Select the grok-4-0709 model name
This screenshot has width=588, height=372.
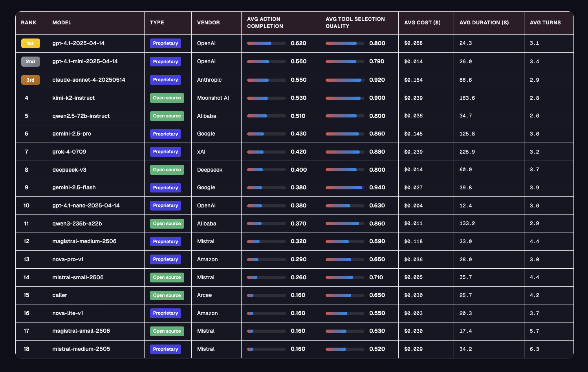pos(69,152)
